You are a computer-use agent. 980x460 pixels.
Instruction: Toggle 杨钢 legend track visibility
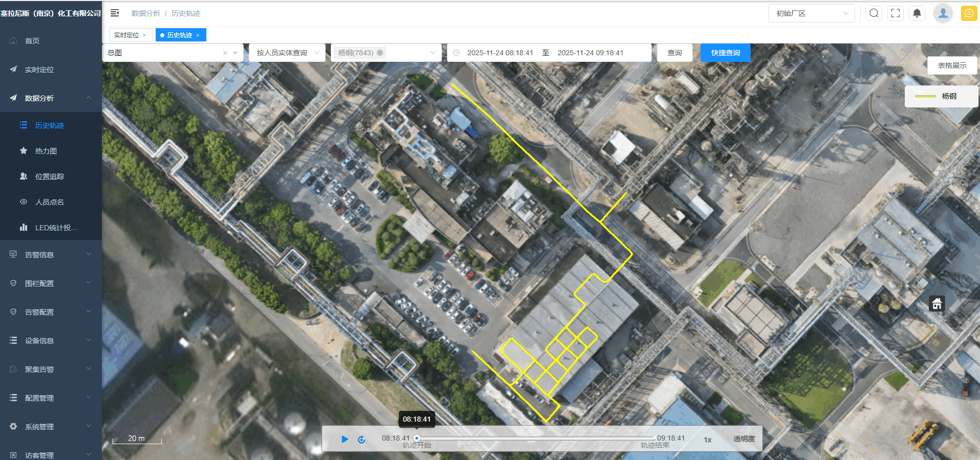[941, 96]
